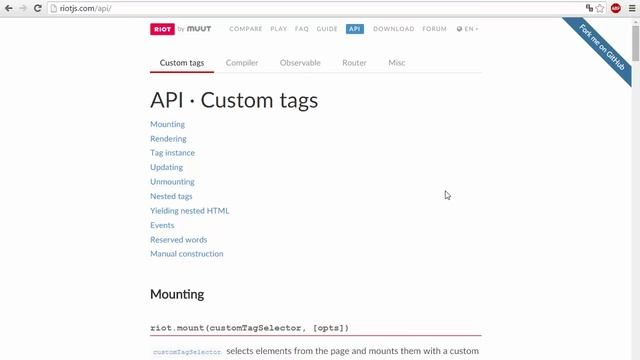The width and height of the screenshot is (640, 360).
Task: Open the Chrome hamburger menu
Action: pos(632,8)
